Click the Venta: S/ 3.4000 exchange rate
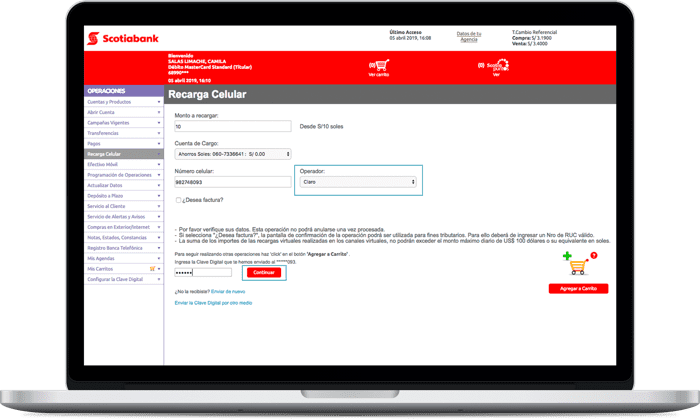 click(529, 44)
